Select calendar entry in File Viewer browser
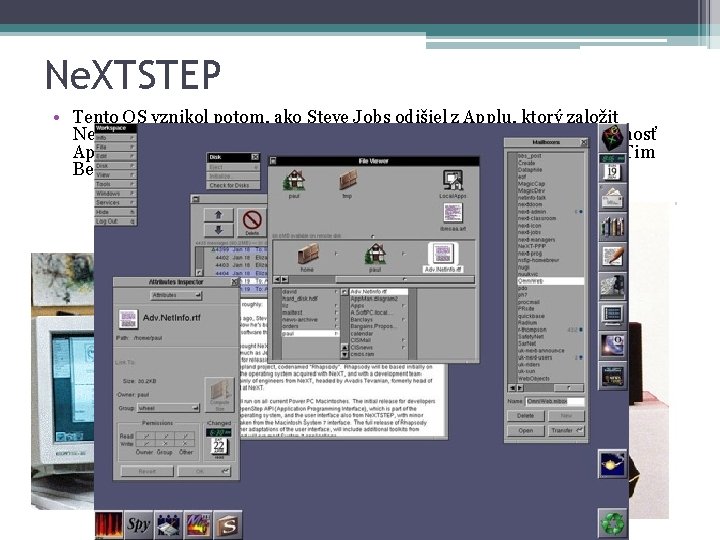The width and height of the screenshot is (720, 540). [x=378, y=333]
